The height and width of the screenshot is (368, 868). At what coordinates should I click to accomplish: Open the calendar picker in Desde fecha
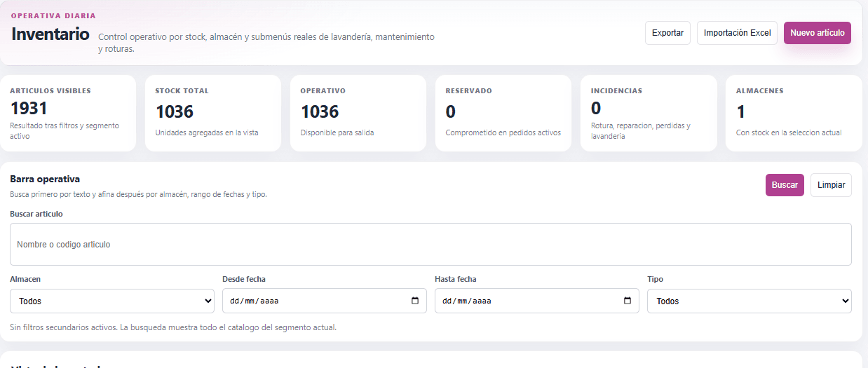[x=415, y=301]
